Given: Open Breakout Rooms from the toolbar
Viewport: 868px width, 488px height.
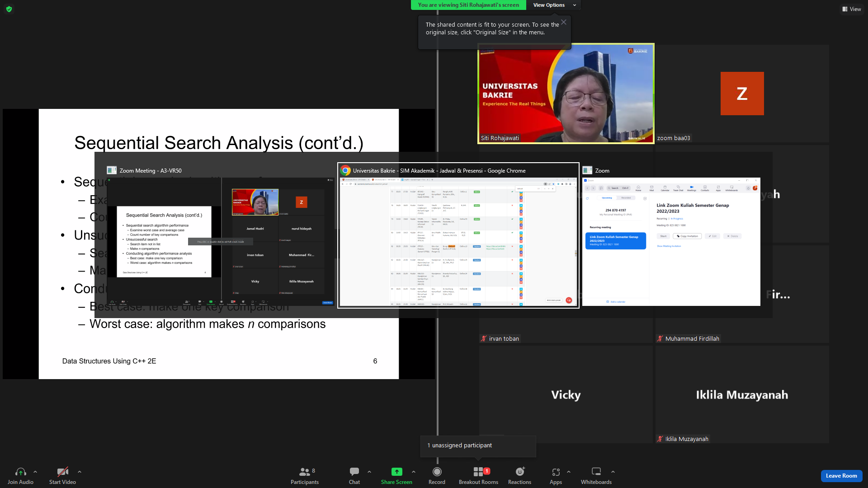Looking at the screenshot, I should (x=478, y=475).
